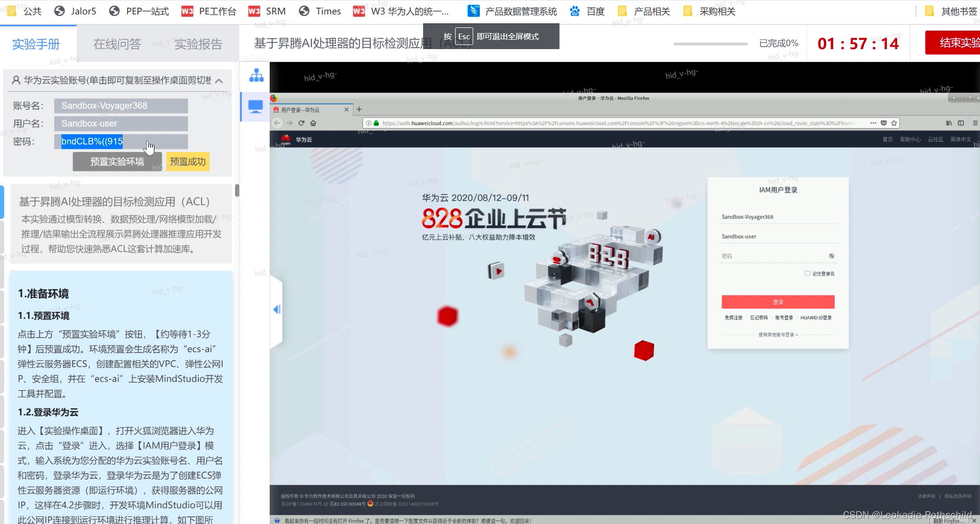980x524 pixels.
Task: Open the 简体中文 language dropdown
Action: click(962, 140)
